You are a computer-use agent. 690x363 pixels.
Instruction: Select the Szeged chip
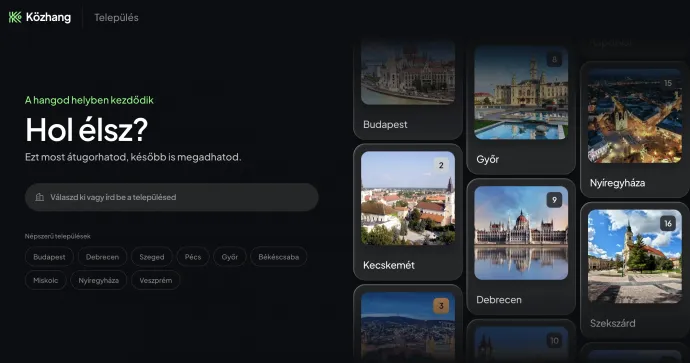click(152, 257)
